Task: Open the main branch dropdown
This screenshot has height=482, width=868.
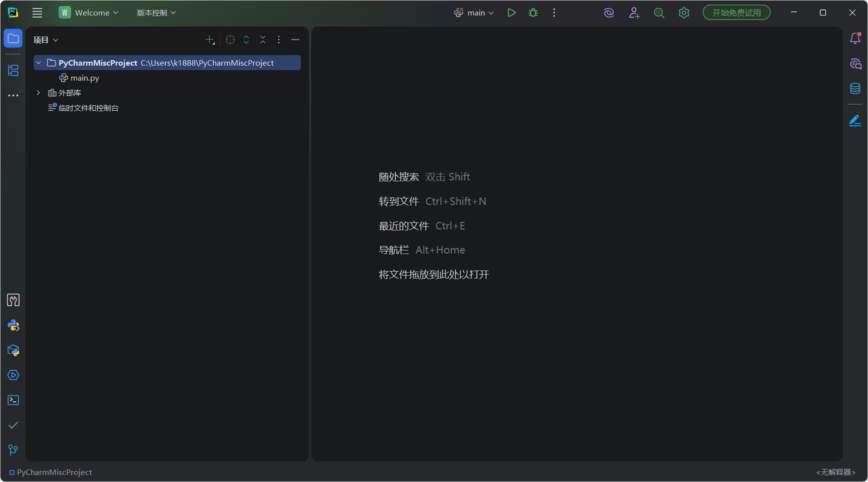Action: 474,13
